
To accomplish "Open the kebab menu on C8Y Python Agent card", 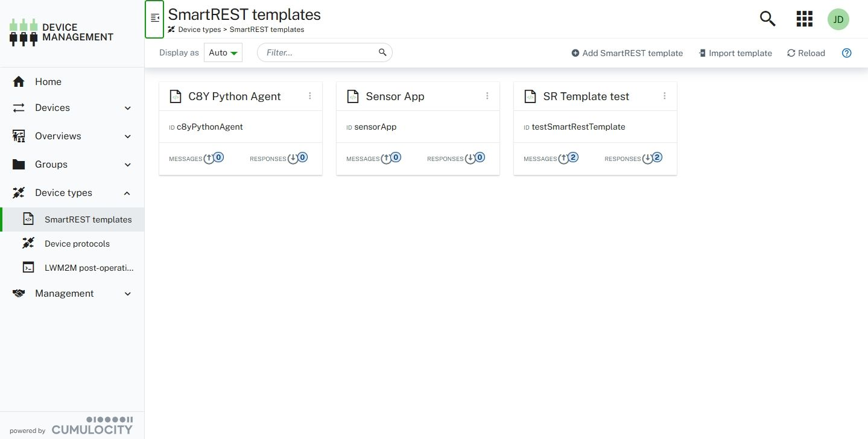I will tap(310, 96).
